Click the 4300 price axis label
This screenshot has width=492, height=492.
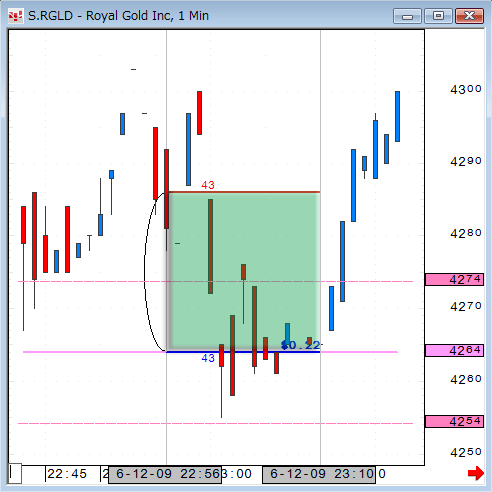(466, 89)
